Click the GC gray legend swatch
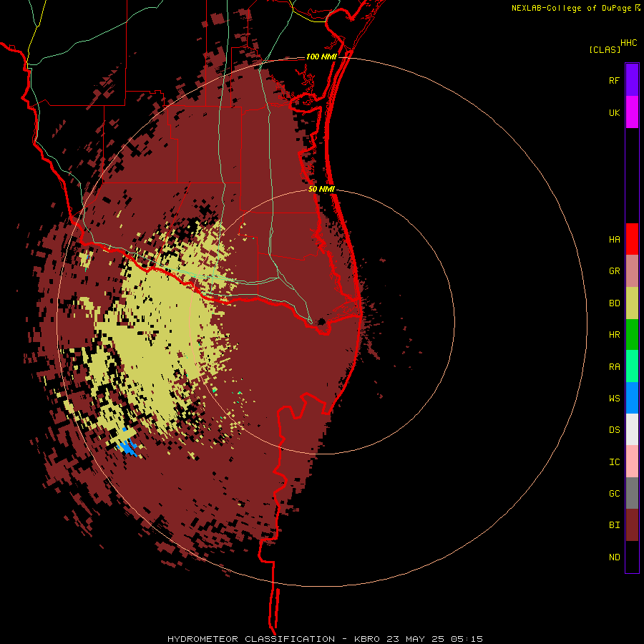Screen dimensions: 644x644 pyautogui.click(x=632, y=493)
